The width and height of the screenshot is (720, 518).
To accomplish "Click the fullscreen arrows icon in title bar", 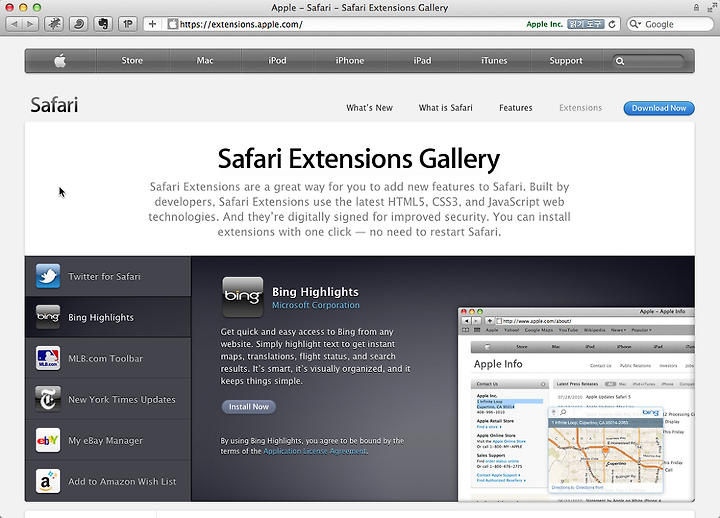I will click(711, 7).
